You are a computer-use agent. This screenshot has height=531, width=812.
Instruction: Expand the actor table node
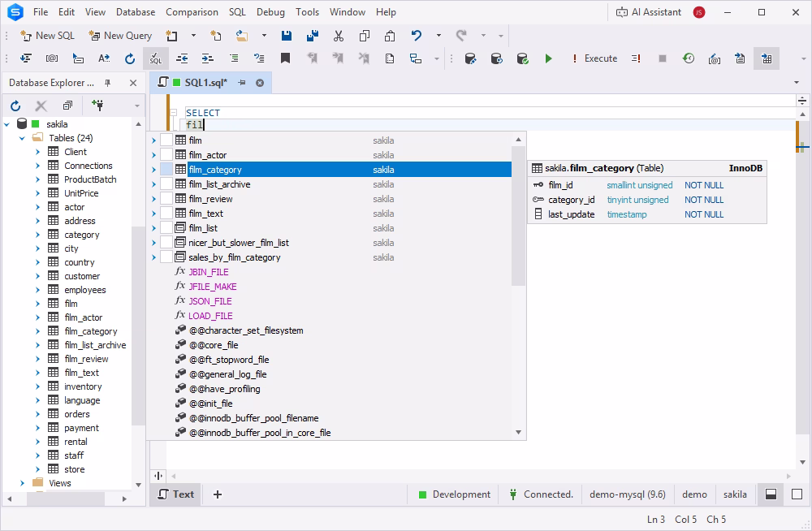click(38, 207)
